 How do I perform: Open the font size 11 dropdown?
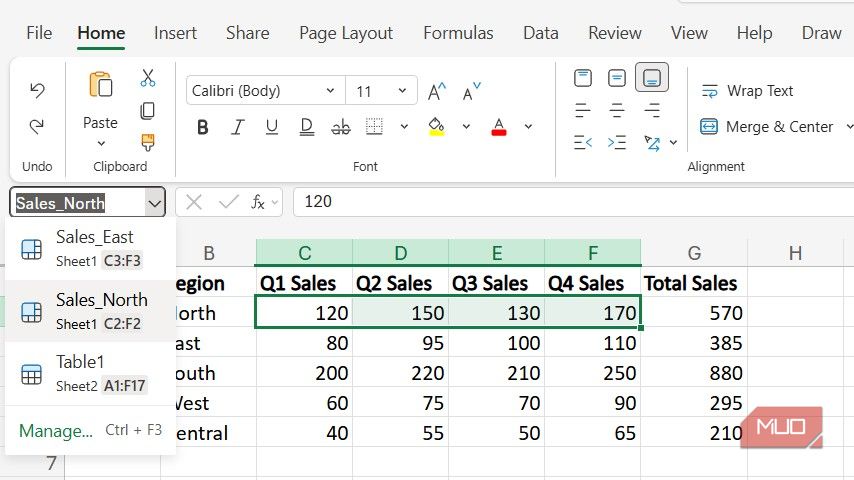tap(402, 90)
